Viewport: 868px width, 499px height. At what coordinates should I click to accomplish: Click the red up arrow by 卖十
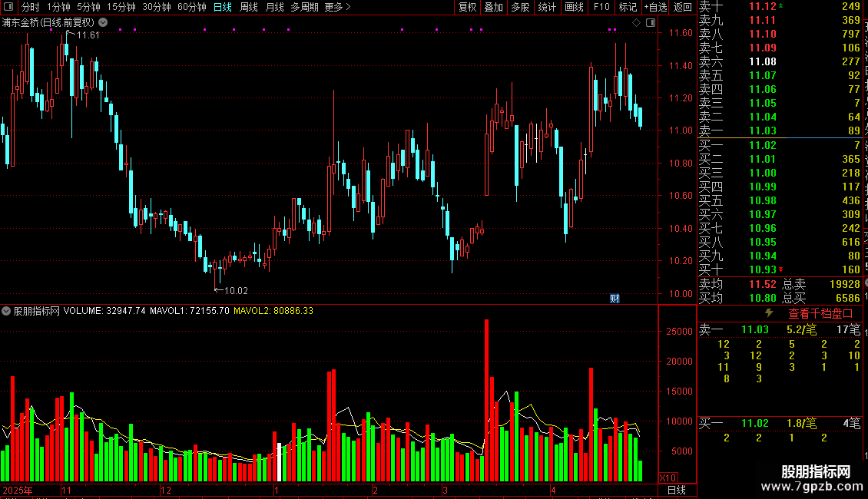(780, 5)
